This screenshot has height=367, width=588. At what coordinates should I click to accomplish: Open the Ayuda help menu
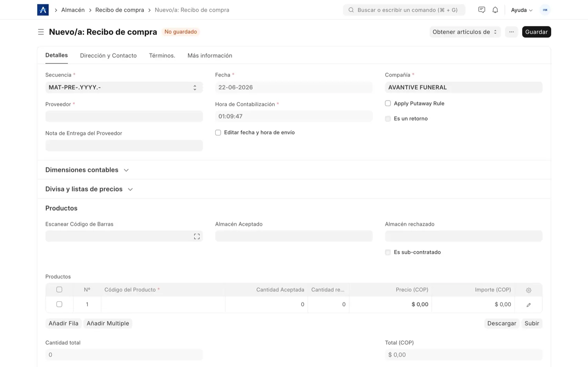(522, 10)
